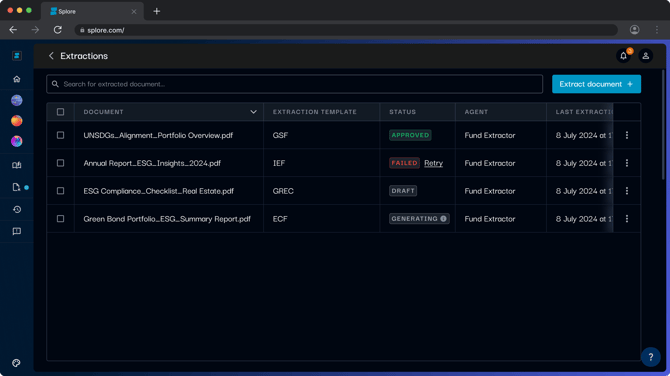Viewport: 670px width, 376px height.
Task: Click the GREC template cell
Action: click(283, 191)
